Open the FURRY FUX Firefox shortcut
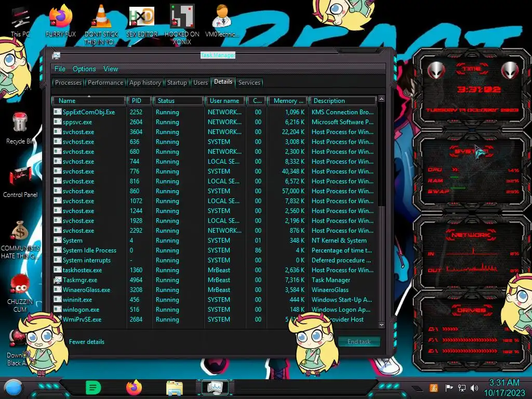The width and height of the screenshot is (532, 399). [x=61, y=22]
